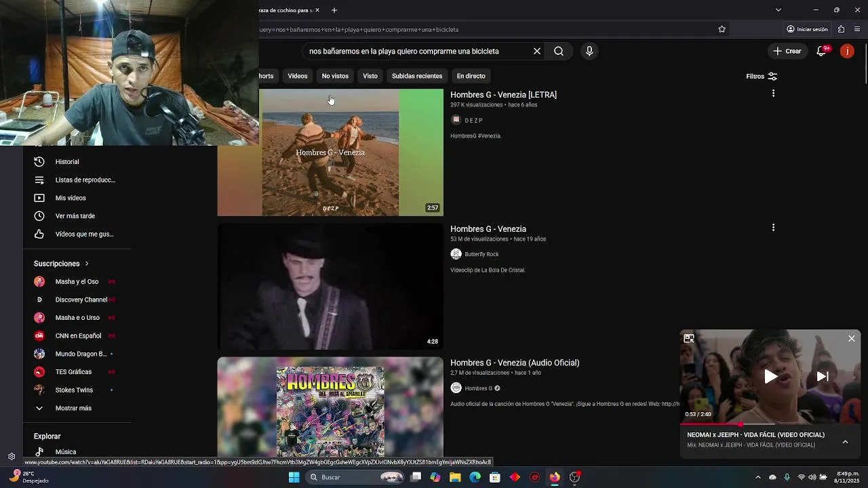868x488 pixels.
Task: Open more options for Butterfly Rock Venezia video
Action: [773, 228]
